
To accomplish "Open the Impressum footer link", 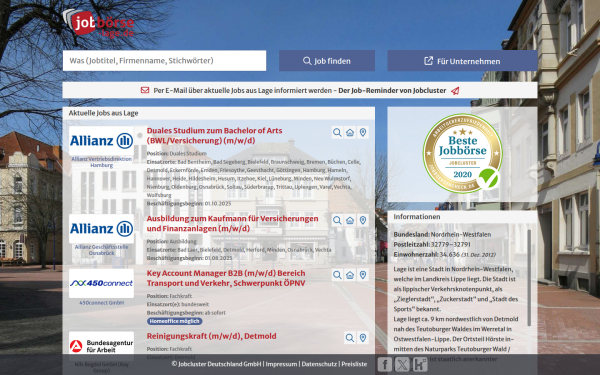I will pyautogui.click(x=281, y=364).
